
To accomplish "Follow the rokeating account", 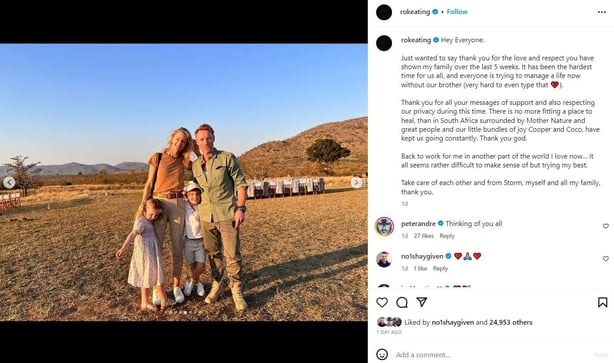I will [x=457, y=12].
